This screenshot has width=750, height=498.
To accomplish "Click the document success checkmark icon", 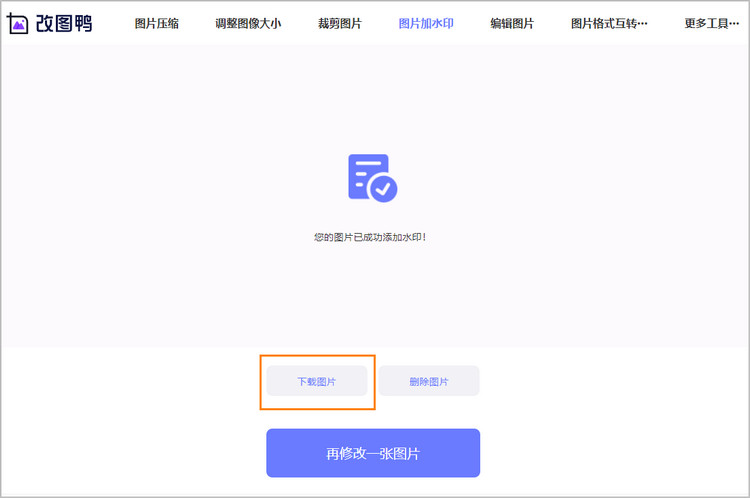I will (x=373, y=178).
